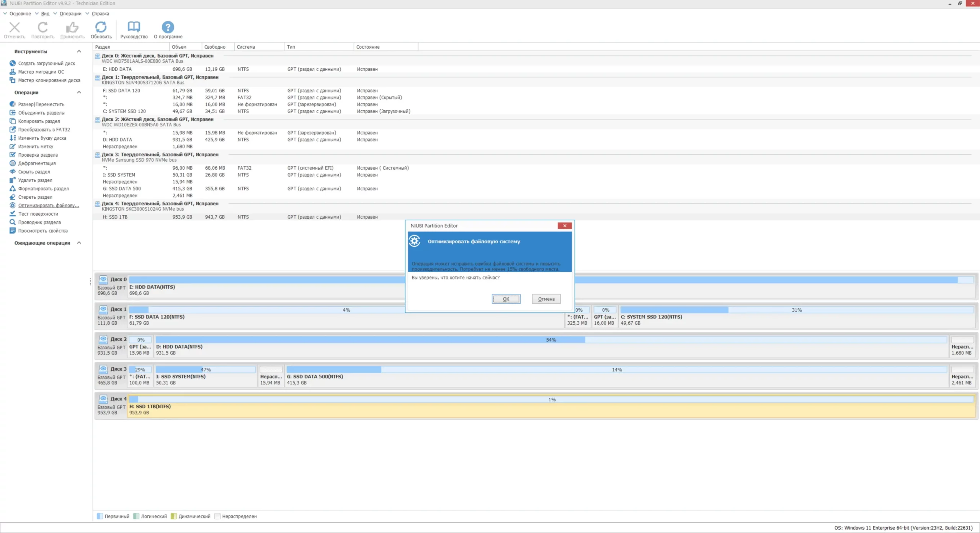
Task: Collapse the Операции panel
Action: tap(79, 92)
